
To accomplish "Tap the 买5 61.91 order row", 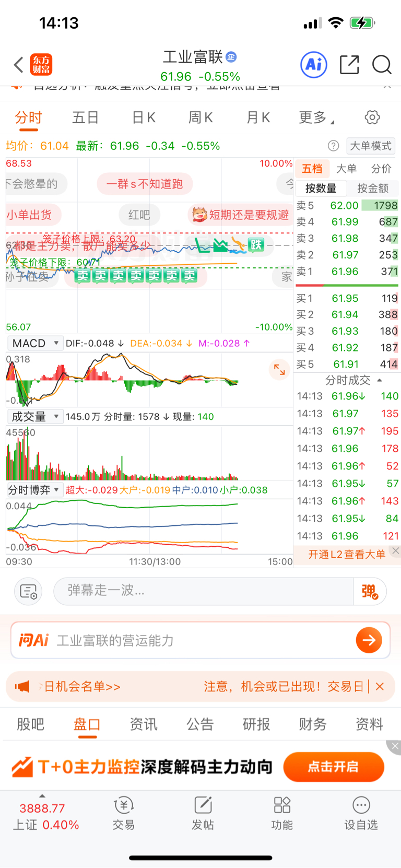I will pos(347,364).
